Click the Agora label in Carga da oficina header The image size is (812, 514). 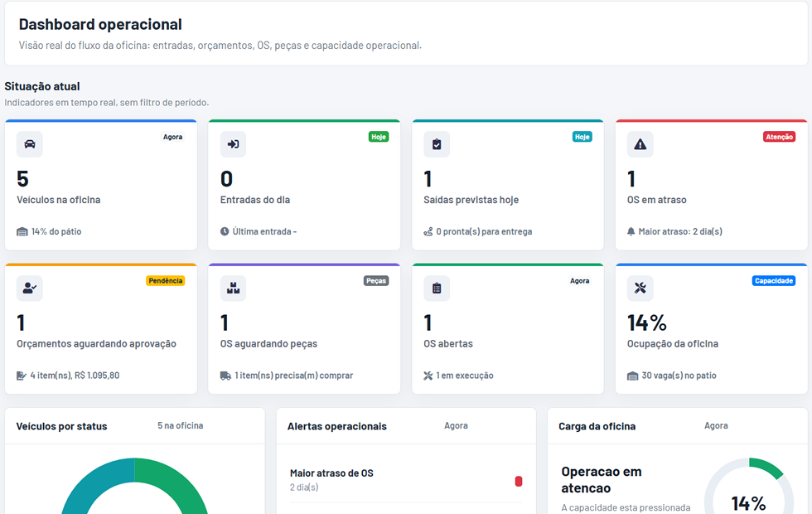pos(716,425)
